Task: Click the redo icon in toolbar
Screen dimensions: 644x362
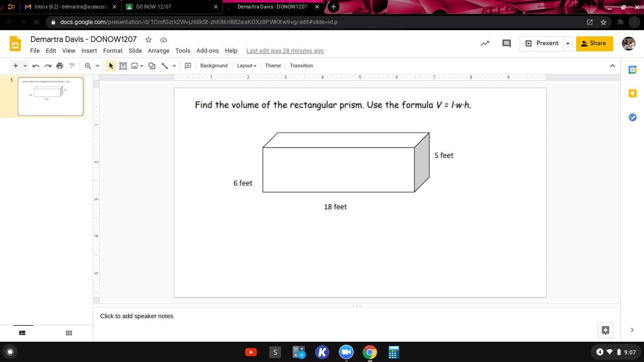Action: [48, 66]
